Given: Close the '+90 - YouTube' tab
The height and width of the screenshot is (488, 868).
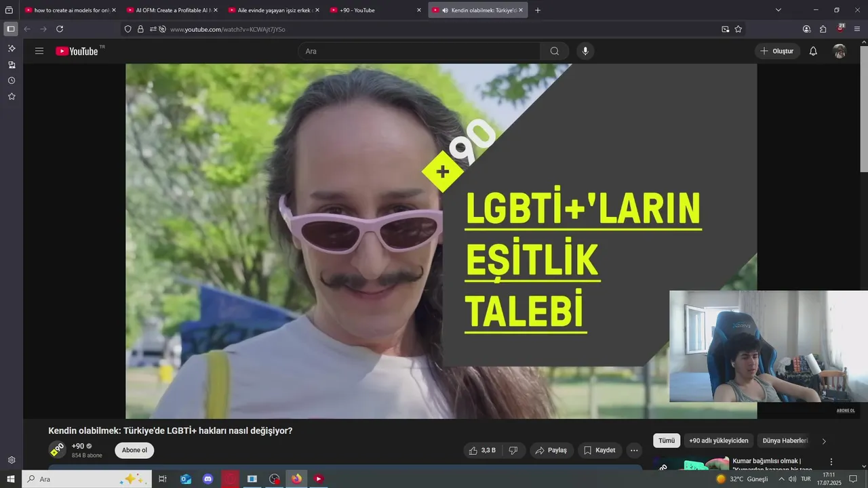Looking at the screenshot, I should 418,10.
